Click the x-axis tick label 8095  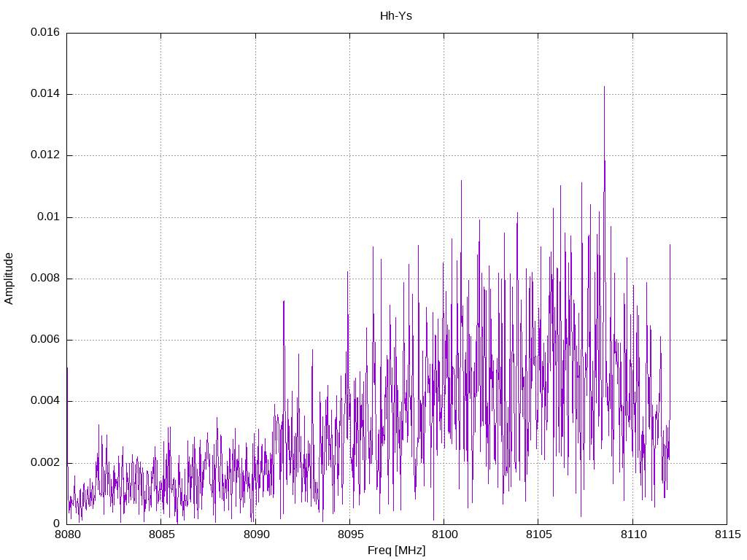350,534
